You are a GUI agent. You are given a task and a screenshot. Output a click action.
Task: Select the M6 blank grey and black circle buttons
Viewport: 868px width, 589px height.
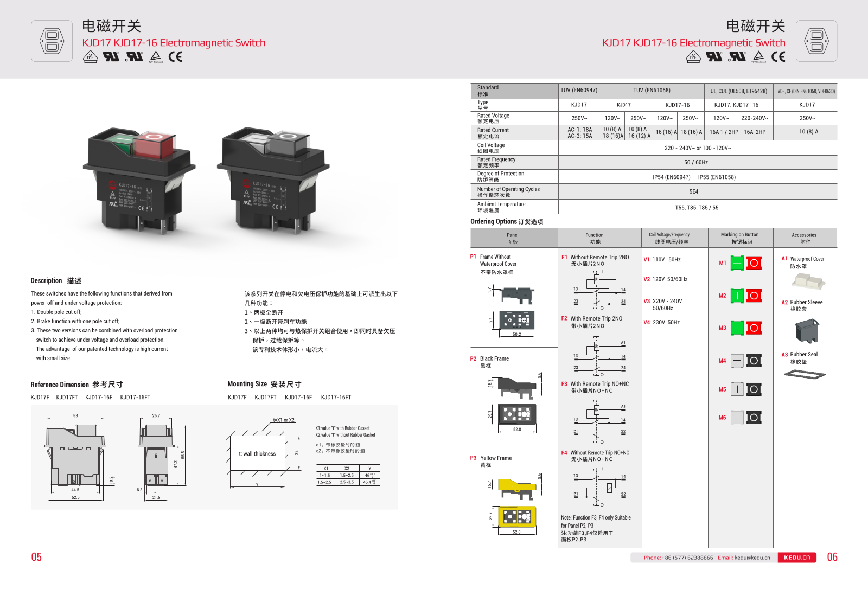pyautogui.click(x=746, y=418)
